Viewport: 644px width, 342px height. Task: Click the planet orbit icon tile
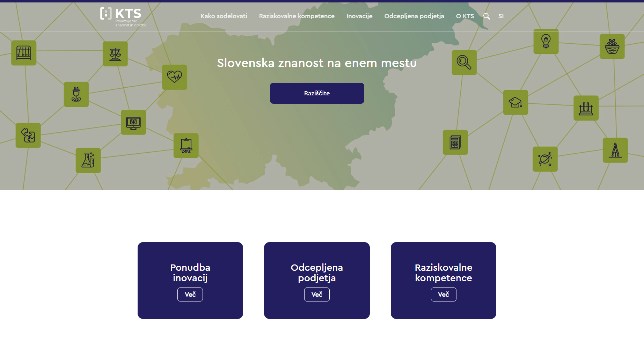click(x=545, y=159)
